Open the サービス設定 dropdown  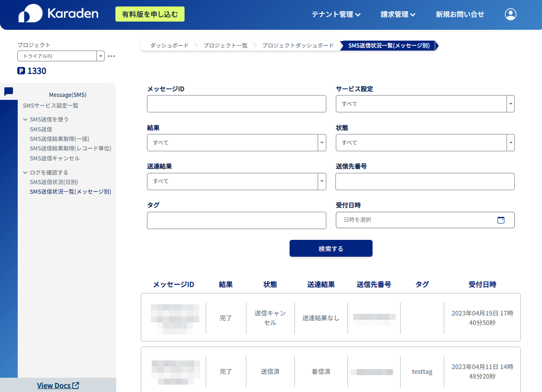pyautogui.click(x=510, y=104)
